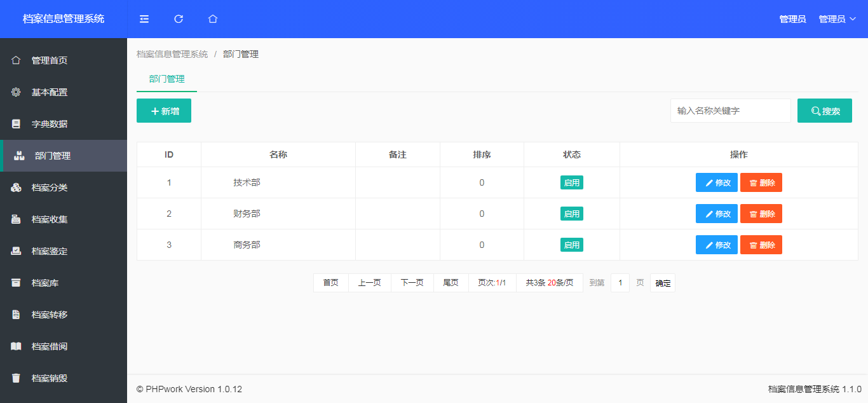
Task: Toggle the 启用 status for 商务部
Action: 571,244
